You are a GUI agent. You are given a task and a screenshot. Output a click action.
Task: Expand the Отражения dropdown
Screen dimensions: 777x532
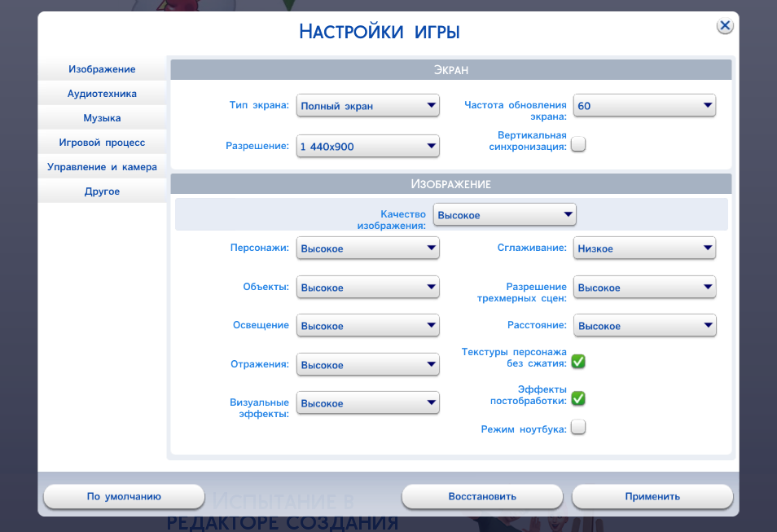coord(367,364)
